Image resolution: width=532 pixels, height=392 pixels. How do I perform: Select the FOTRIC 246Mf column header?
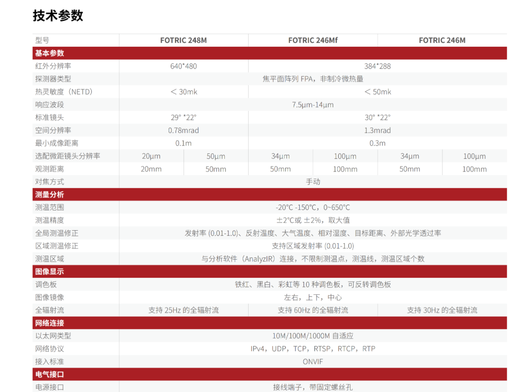click(x=313, y=40)
